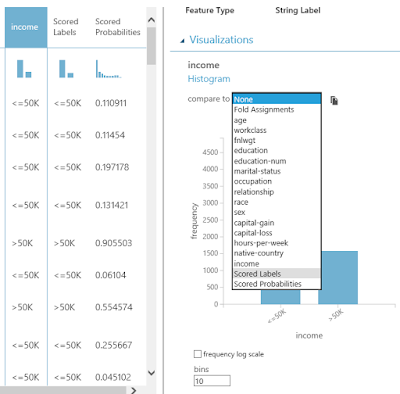
Task: Choose Scored Probabilities from dropdown list
Action: (276, 284)
